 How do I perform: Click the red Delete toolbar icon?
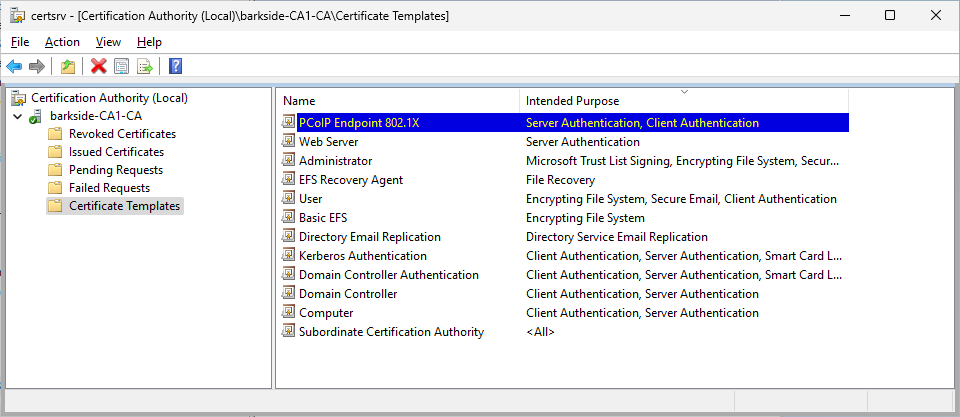(98, 67)
